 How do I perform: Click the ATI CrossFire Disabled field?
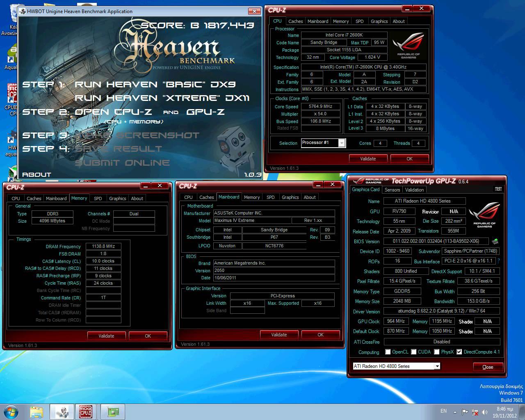442,342
